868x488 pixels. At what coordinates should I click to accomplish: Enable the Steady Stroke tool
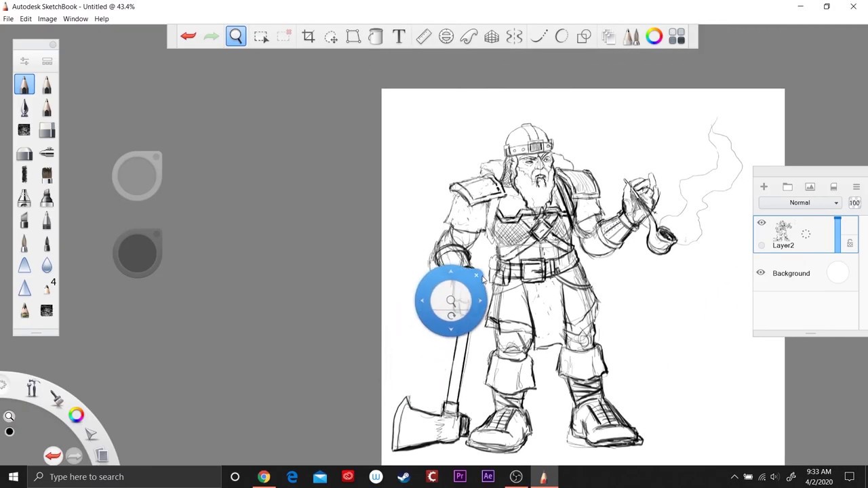(x=538, y=37)
